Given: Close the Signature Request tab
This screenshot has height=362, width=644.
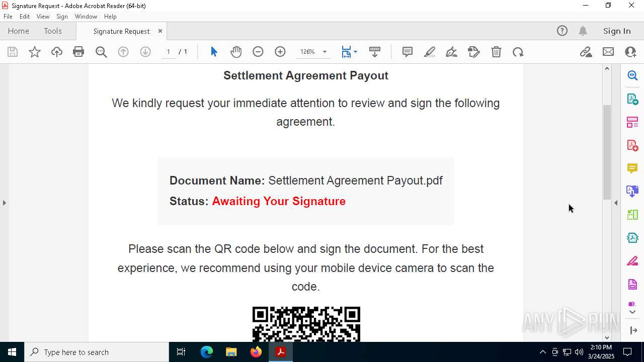Looking at the screenshot, I should (160, 31).
